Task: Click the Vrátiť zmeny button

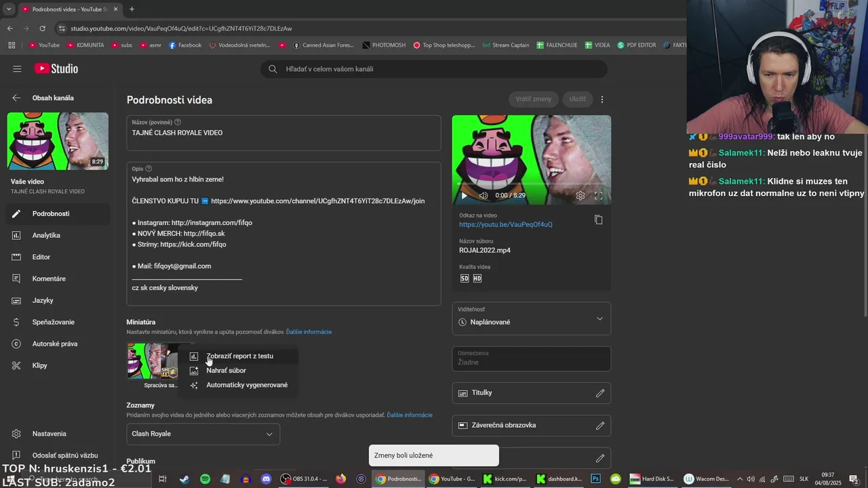Action: pyautogui.click(x=534, y=99)
